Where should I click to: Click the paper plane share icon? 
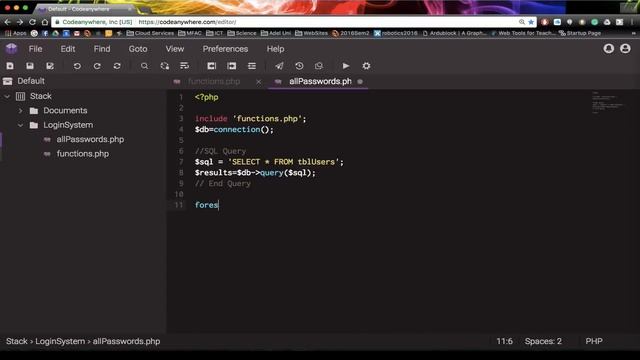(279, 66)
